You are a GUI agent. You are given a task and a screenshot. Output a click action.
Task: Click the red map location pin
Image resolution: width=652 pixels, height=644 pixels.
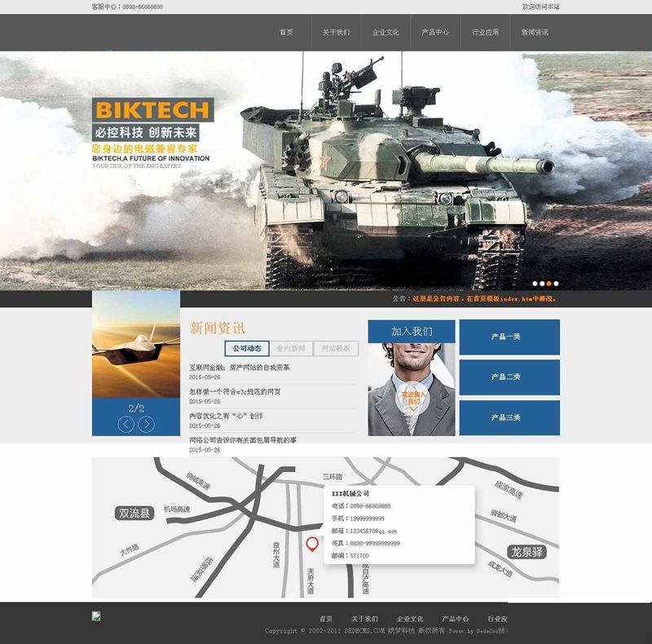pos(312,544)
